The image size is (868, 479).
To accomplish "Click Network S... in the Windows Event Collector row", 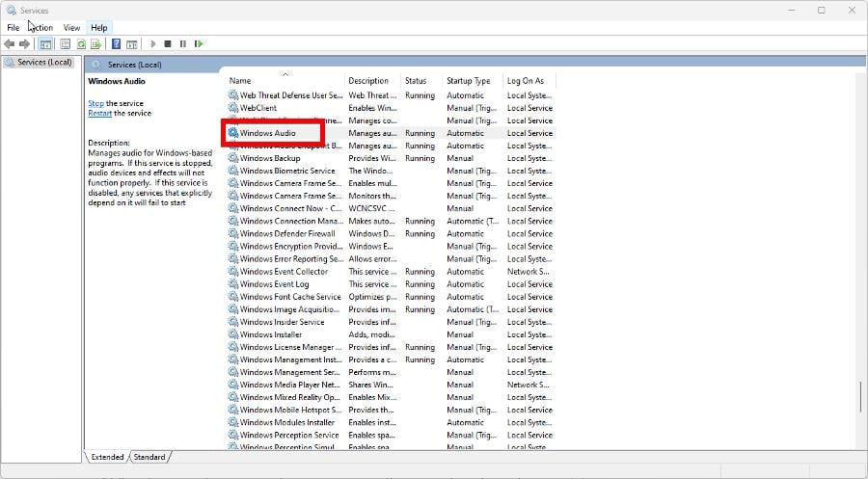I will pyautogui.click(x=529, y=272).
